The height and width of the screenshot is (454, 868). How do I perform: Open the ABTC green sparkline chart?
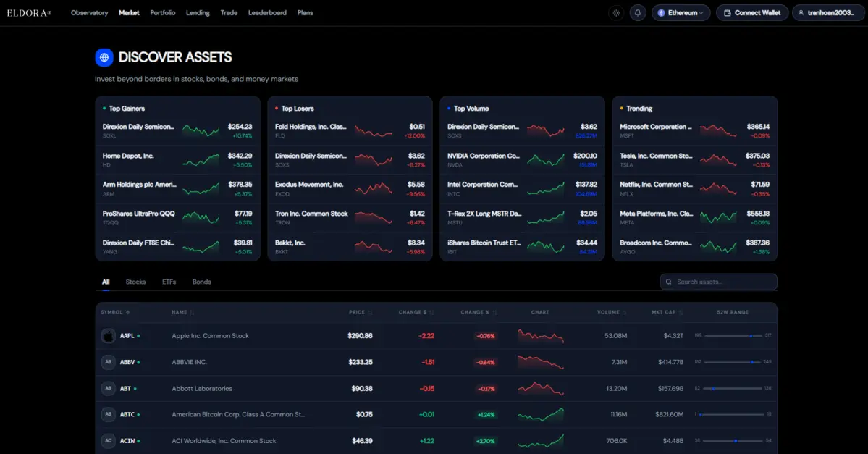(x=541, y=414)
